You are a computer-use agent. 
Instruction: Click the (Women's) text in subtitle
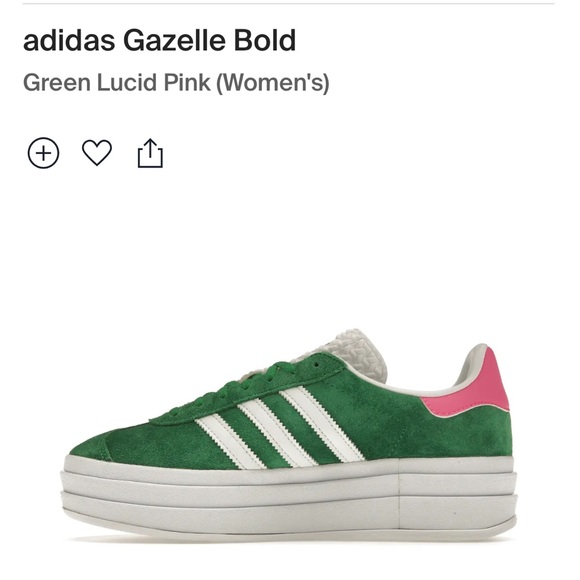(x=273, y=82)
